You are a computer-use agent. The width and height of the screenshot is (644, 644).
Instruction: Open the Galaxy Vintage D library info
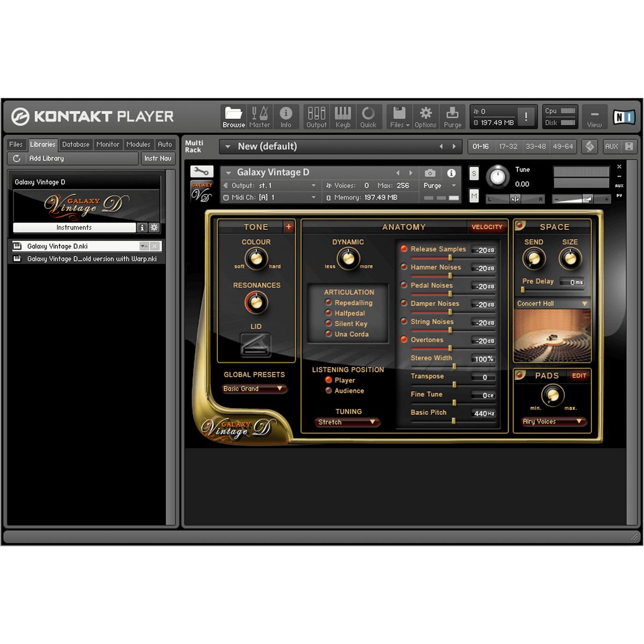coord(142,228)
